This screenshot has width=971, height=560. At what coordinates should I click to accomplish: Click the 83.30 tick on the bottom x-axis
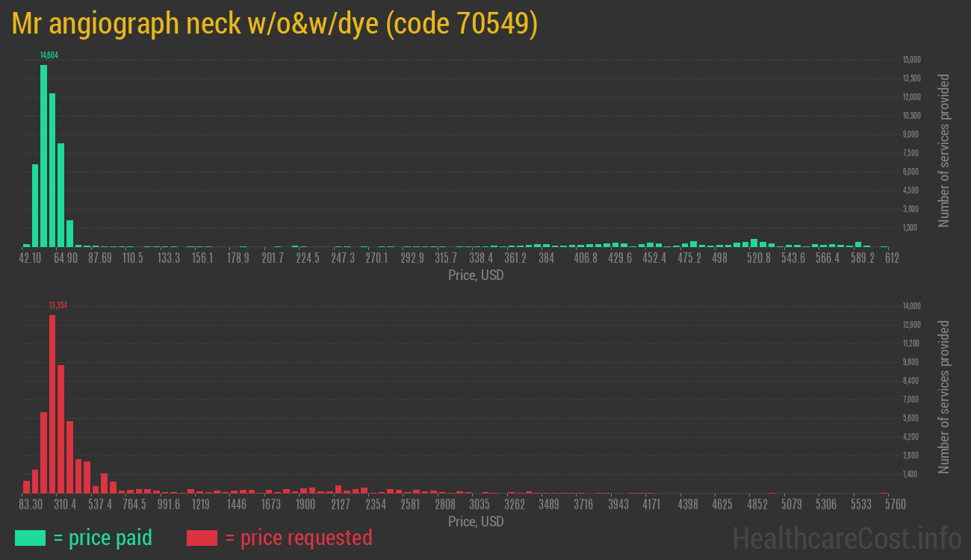pos(31,505)
